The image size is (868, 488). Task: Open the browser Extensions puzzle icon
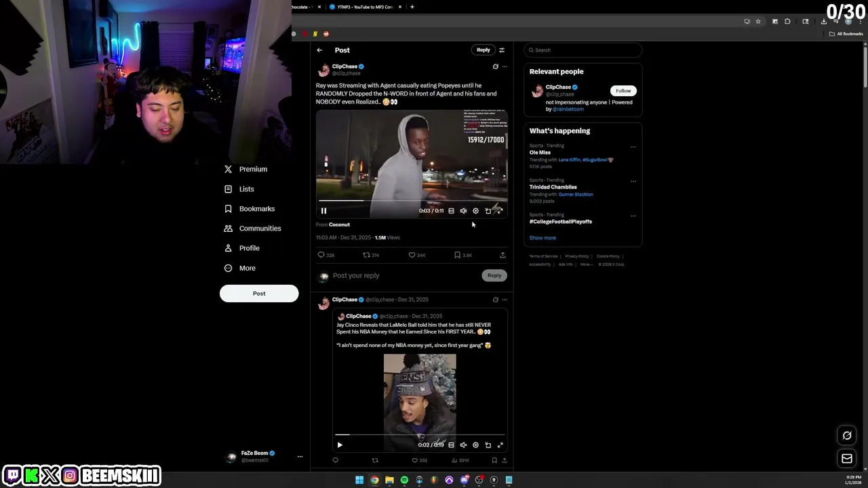787,22
